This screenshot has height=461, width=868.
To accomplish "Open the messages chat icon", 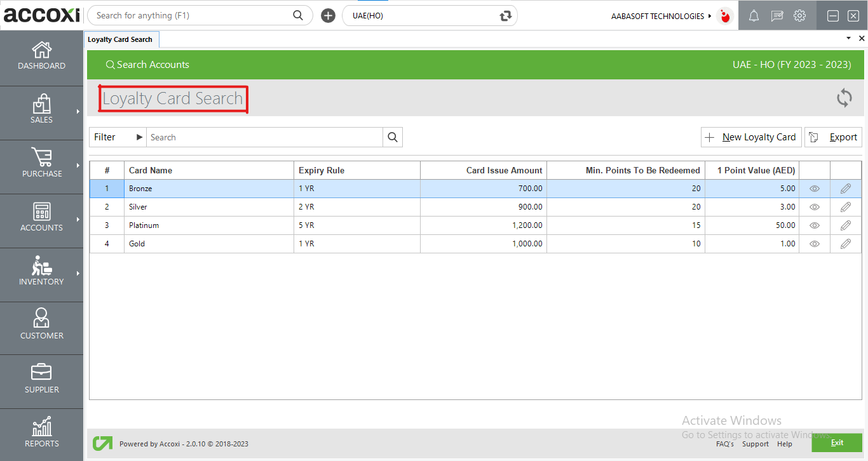I will pyautogui.click(x=776, y=16).
